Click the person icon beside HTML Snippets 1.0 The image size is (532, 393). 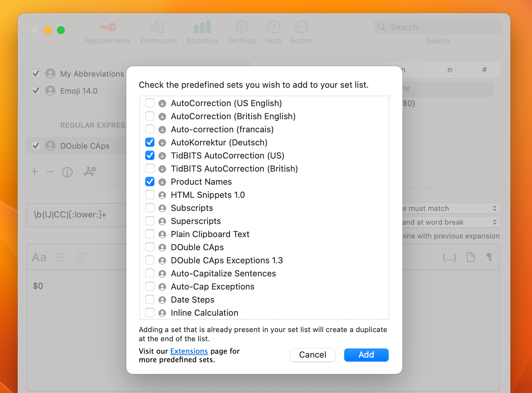coord(162,195)
